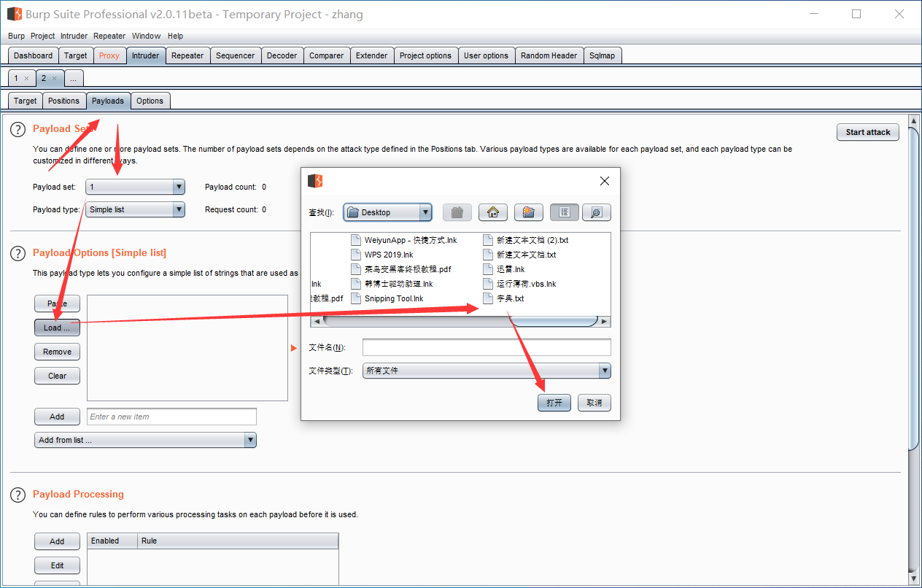The height and width of the screenshot is (588, 922).
Task: Click the Clear payload list button
Action: (57, 376)
